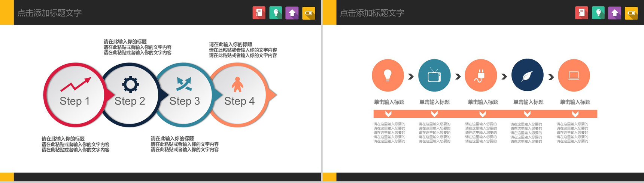Select the Step 4 person circle
The height and width of the screenshot is (183, 644).
pyautogui.click(x=240, y=95)
